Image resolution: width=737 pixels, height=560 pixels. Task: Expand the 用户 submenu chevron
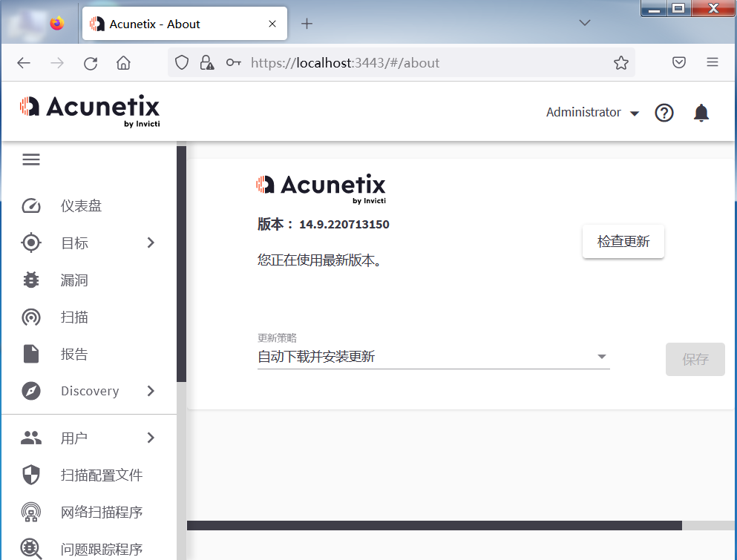151,438
